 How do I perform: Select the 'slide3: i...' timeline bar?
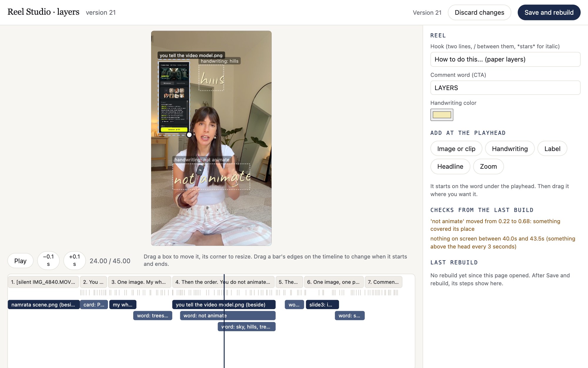point(322,305)
